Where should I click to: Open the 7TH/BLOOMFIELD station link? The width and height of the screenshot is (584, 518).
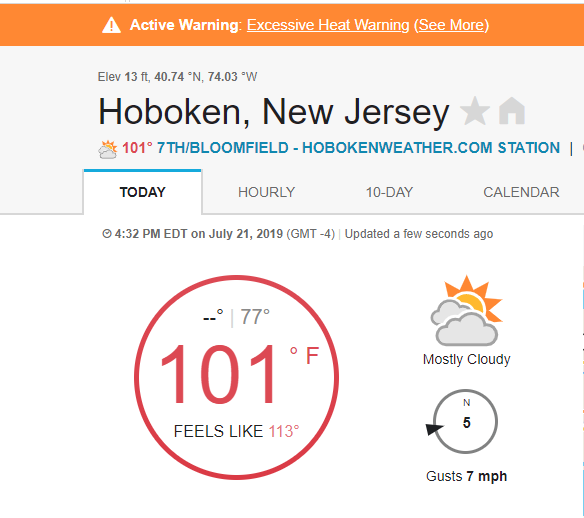(358, 148)
